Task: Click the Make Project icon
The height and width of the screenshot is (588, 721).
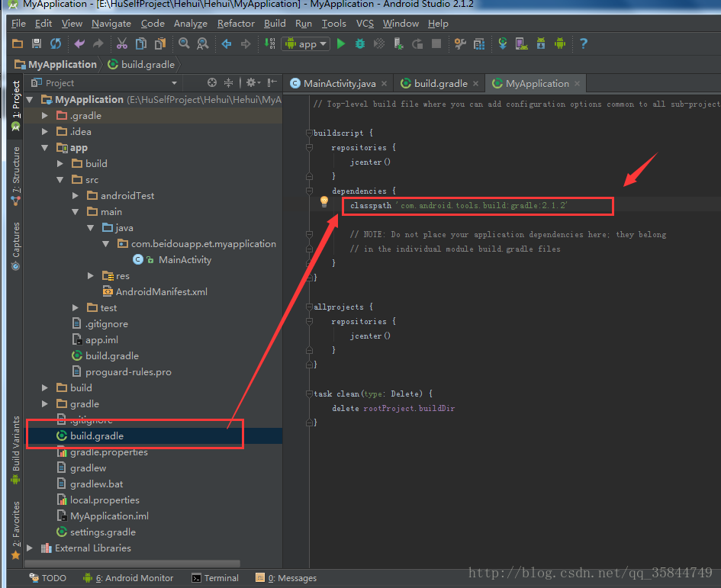Action: [270, 43]
